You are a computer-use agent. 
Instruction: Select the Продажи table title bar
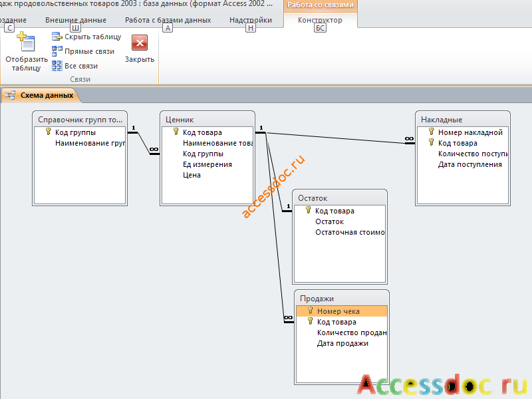[342, 298]
